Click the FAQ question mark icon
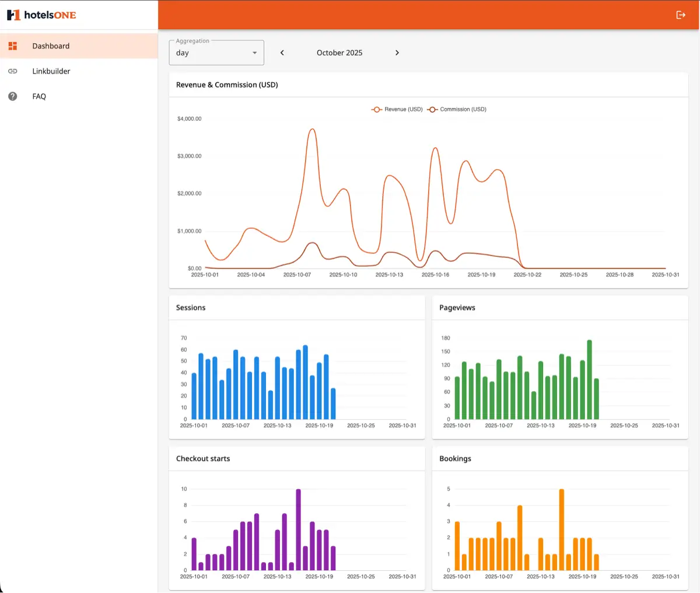Viewport: 700px width, 593px height. (x=13, y=96)
